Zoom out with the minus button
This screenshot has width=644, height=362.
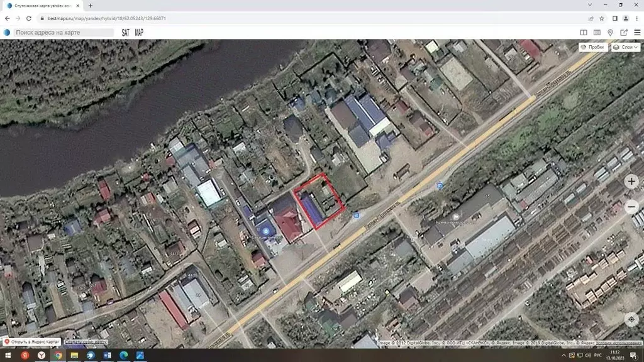632,206
